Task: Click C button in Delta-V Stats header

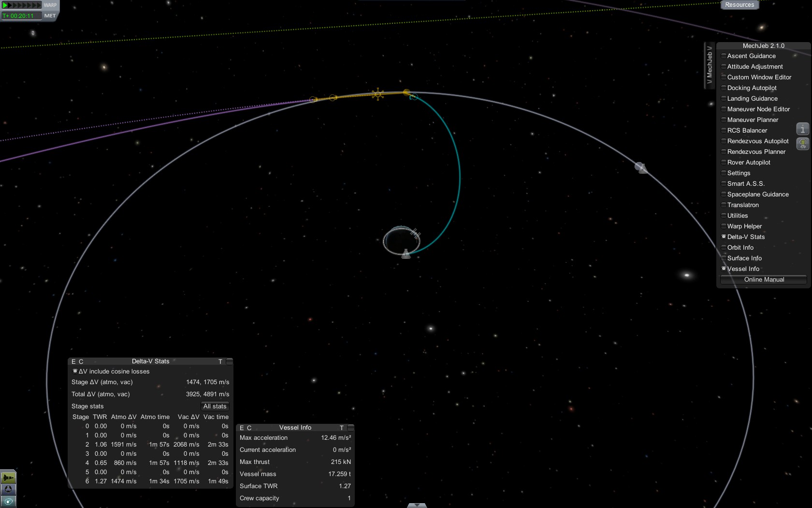Action: [x=81, y=361]
